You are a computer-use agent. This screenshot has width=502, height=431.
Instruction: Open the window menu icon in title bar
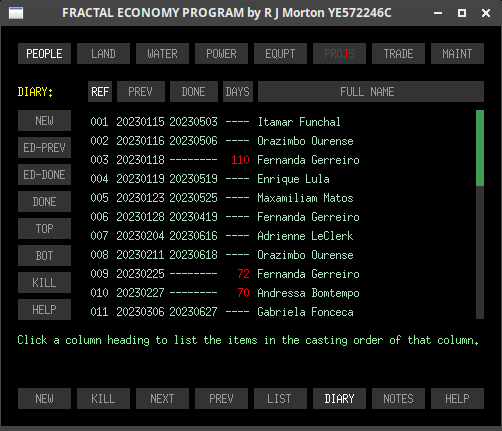16,13
